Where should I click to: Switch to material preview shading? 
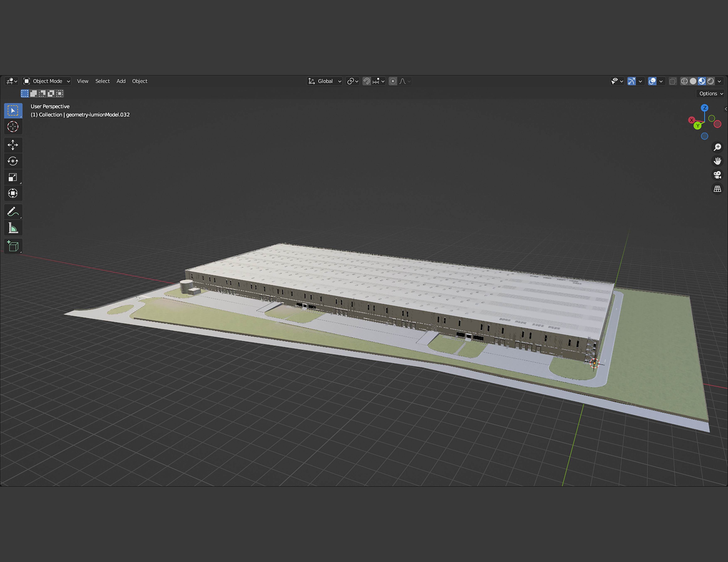(x=702, y=81)
